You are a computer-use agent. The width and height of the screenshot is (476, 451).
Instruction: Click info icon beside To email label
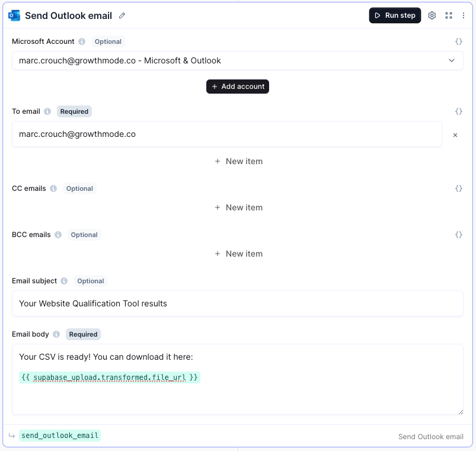[x=47, y=111]
